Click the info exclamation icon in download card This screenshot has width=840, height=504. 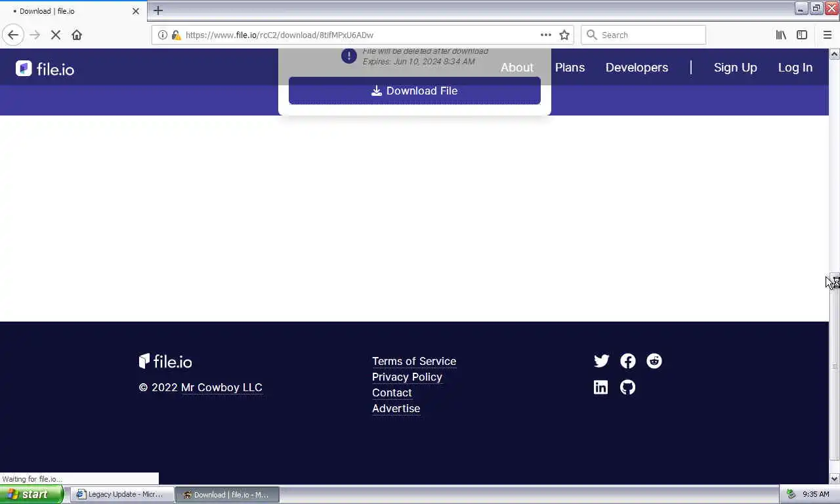349,56
